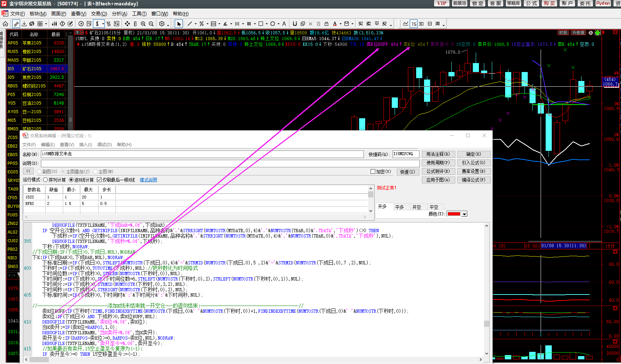Image resolution: width=621 pixels, height=364 pixels.
Task: Select the line drawing tool
Action: click(x=190, y=24)
